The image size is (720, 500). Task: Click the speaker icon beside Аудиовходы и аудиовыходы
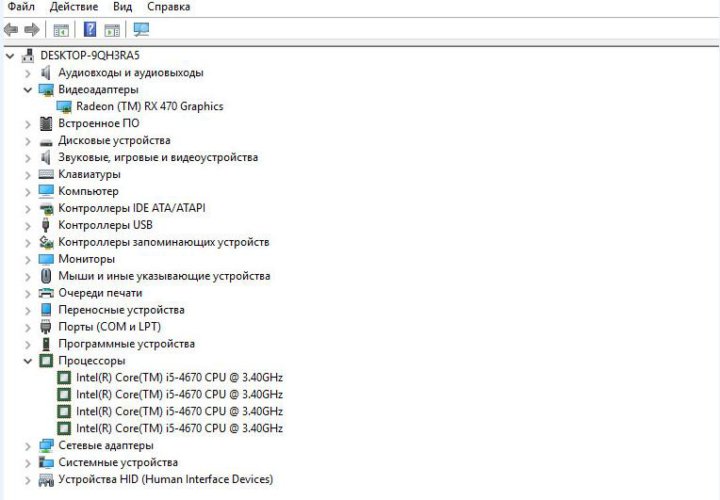click(x=45, y=73)
